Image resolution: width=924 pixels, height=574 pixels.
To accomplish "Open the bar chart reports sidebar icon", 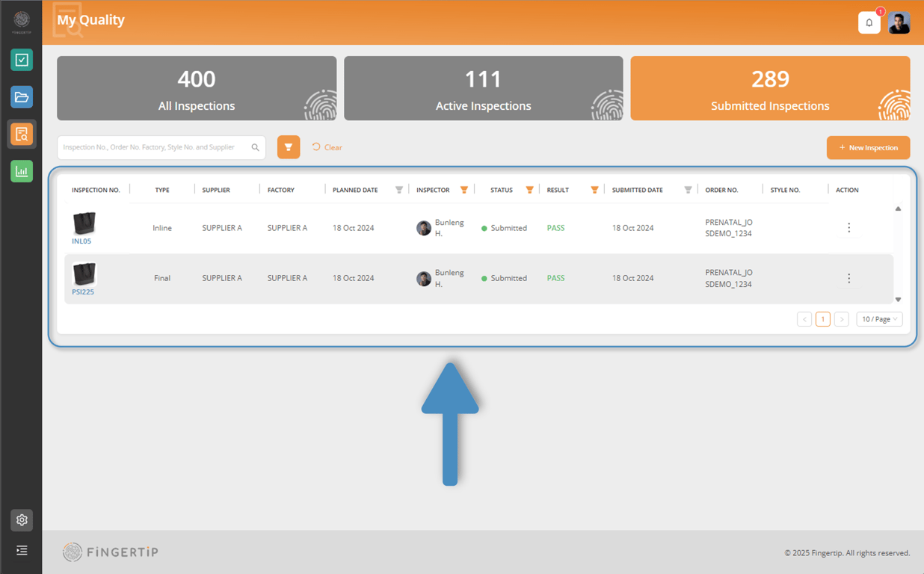I will click(x=22, y=171).
